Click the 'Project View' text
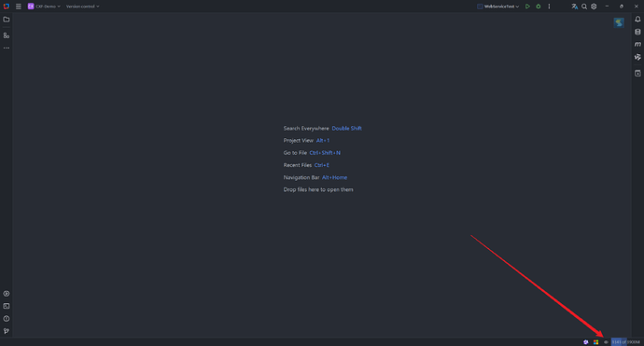644x346 pixels. [298, 141]
